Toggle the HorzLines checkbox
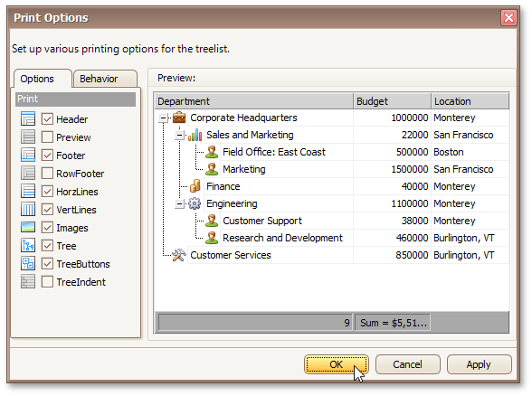 tap(47, 192)
